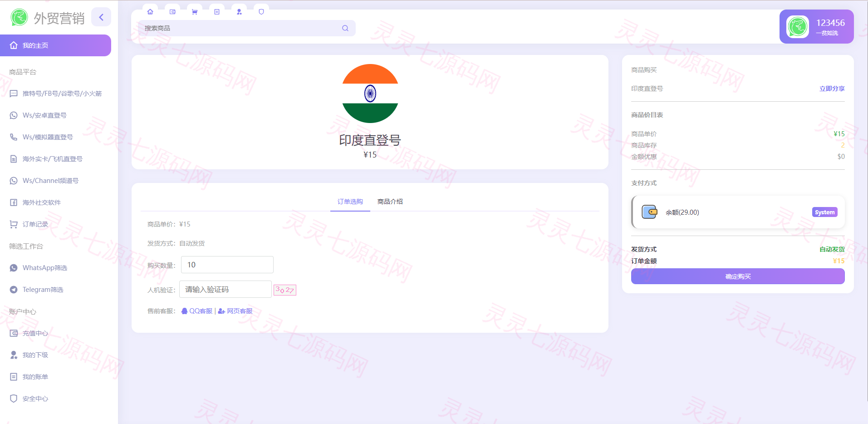Click the search magnifier icon
Viewport: 868px width, 424px height.
345,28
